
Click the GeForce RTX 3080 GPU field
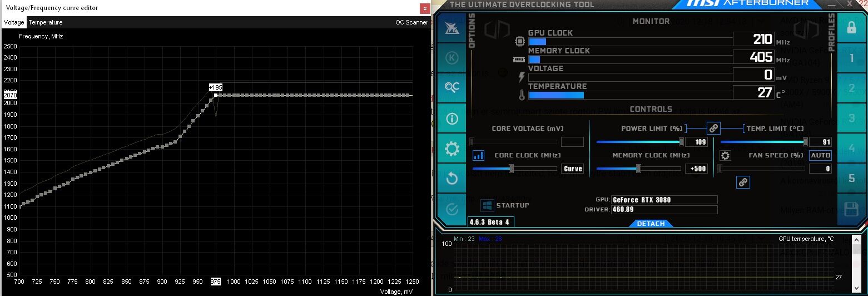click(x=664, y=200)
